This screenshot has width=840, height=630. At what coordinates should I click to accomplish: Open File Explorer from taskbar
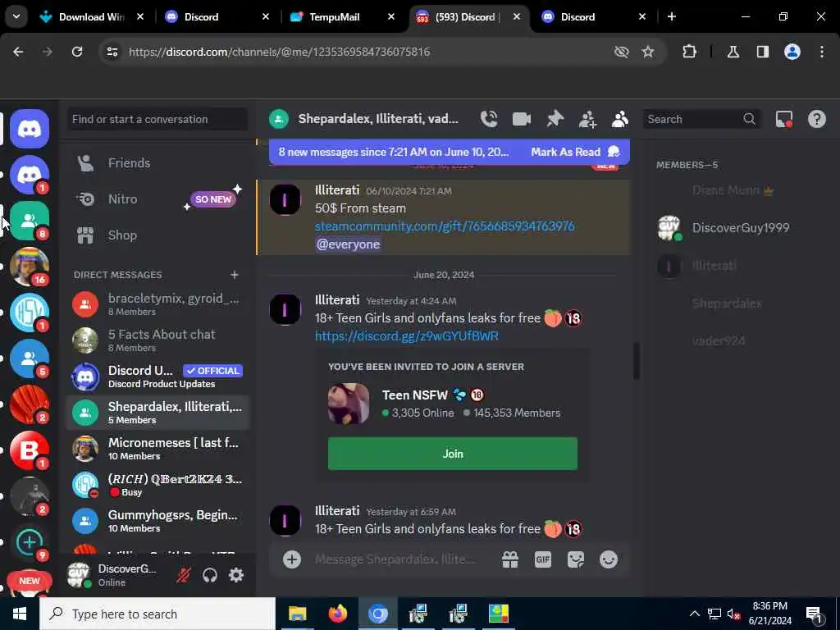click(x=297, y=614)
